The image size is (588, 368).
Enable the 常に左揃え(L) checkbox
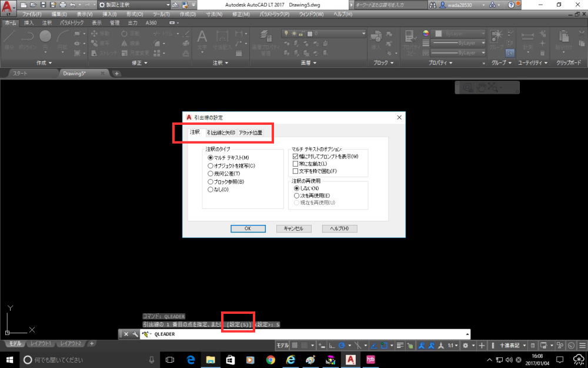click(296, 164)
